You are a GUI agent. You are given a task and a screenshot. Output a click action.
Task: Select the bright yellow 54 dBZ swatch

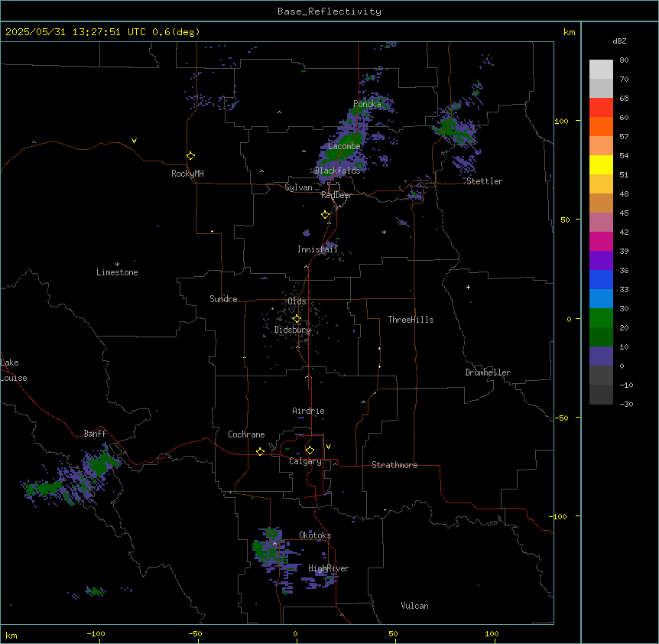601,164
